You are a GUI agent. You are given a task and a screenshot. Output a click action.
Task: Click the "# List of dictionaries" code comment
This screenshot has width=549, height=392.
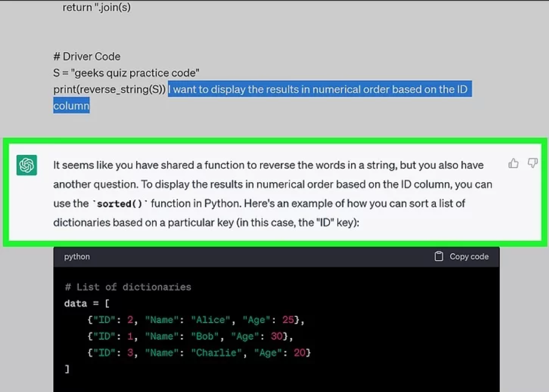point(128,287)
